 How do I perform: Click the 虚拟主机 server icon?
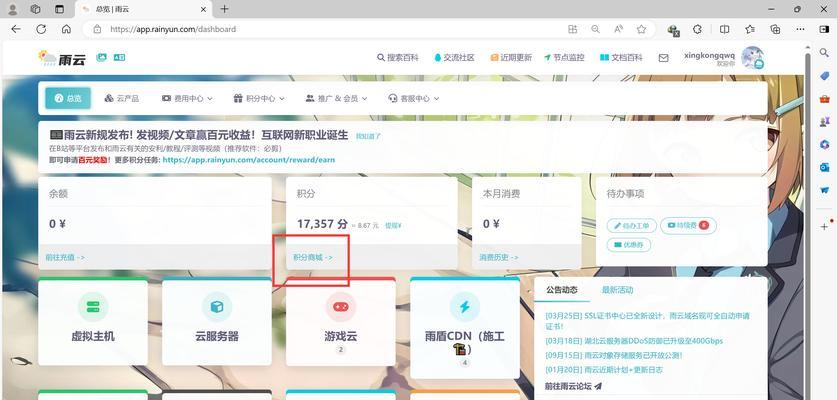coord(93,307)
